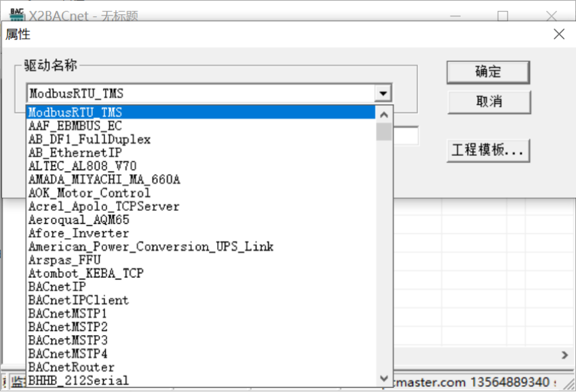Click the driver list scroll up arrow
The height and width of the screenshot is (392, 576).
click(384, 115)
